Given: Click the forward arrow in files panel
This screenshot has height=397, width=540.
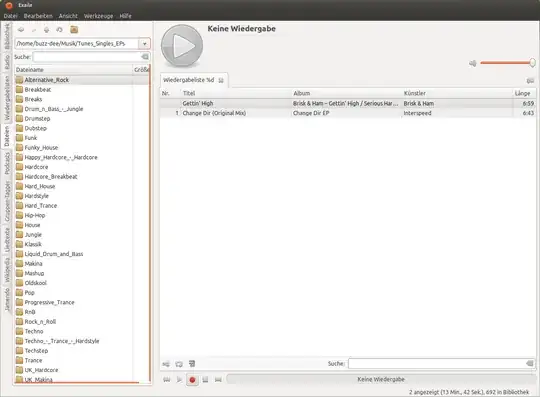Looking at the screenshot, I should (34, 30).
